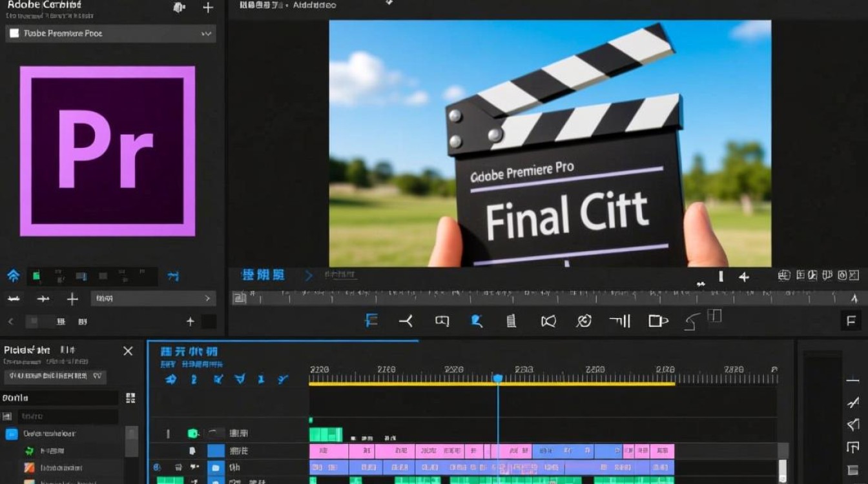Screen dimensions: 868x484
Task: Click the bowtie-shaped icon in the transport row
Action: coord(548,321)
